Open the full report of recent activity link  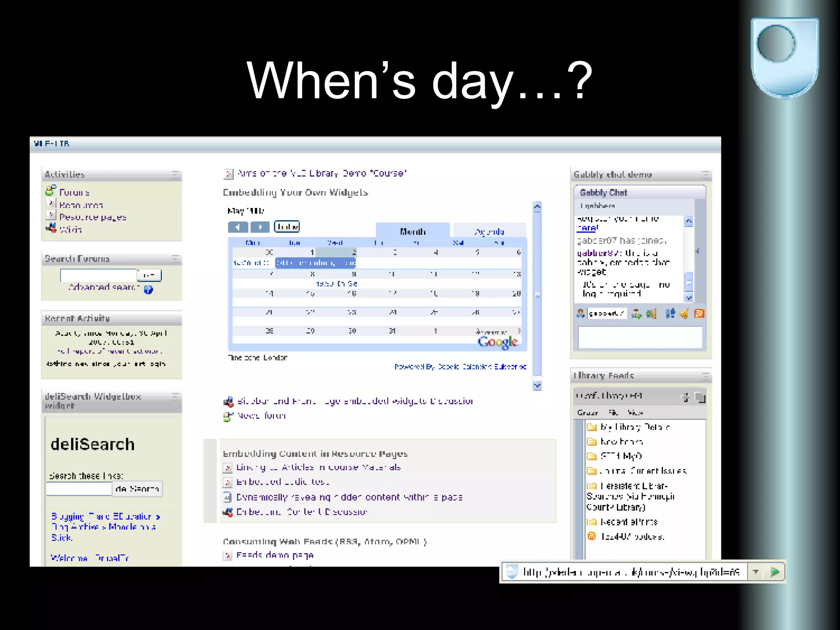coord(110,351)
